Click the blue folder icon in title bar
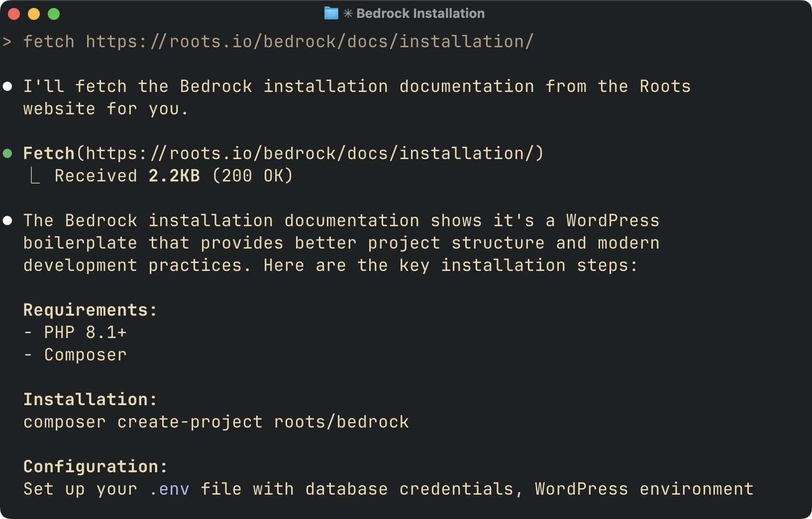The width and height of the screenshot is (812, 519). 331,13
